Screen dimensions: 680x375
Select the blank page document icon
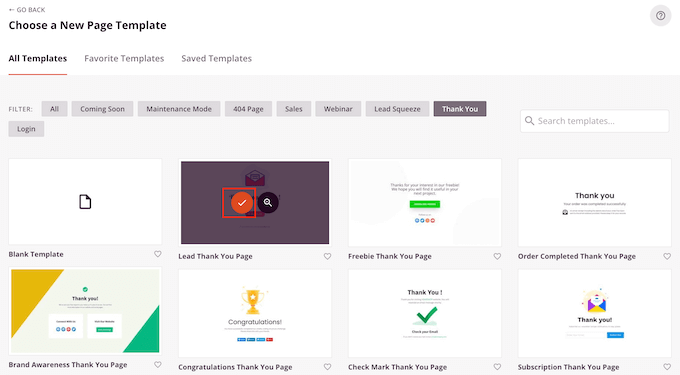(x=85, y=202)
